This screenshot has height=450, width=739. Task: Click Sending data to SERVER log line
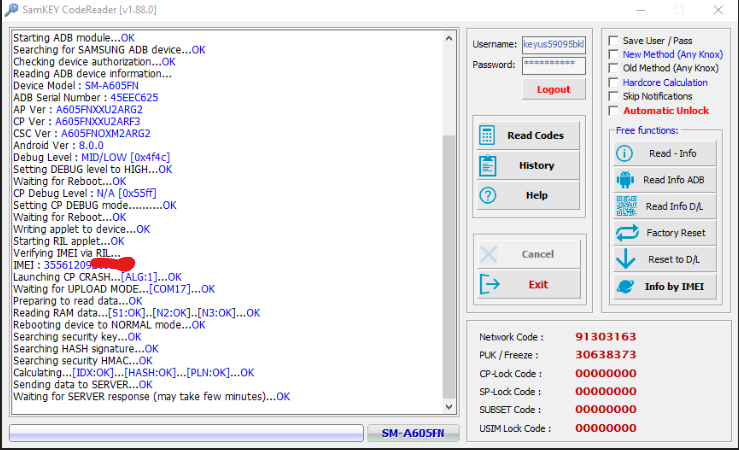(83, 385)
